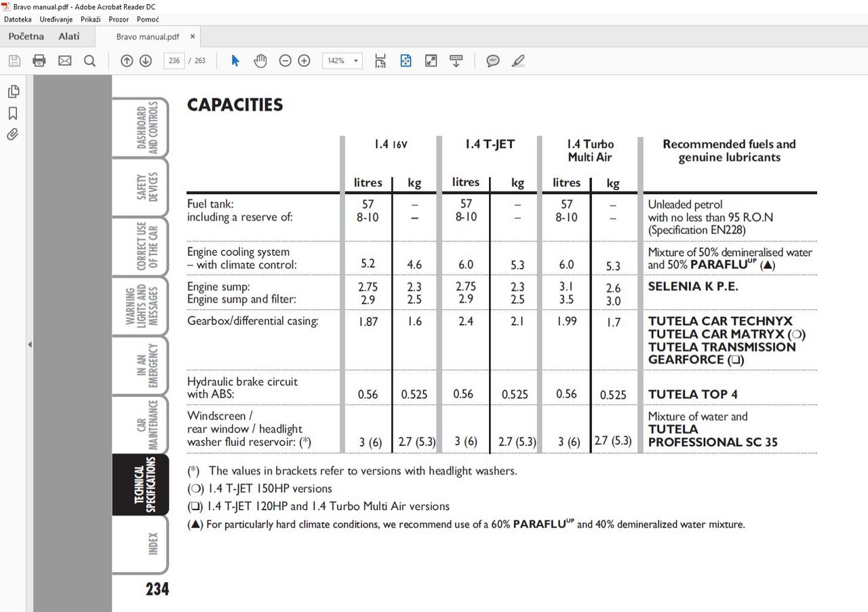
Task: Open the keyboard/read aloud toolbar icon
Action: pos(456,60)
